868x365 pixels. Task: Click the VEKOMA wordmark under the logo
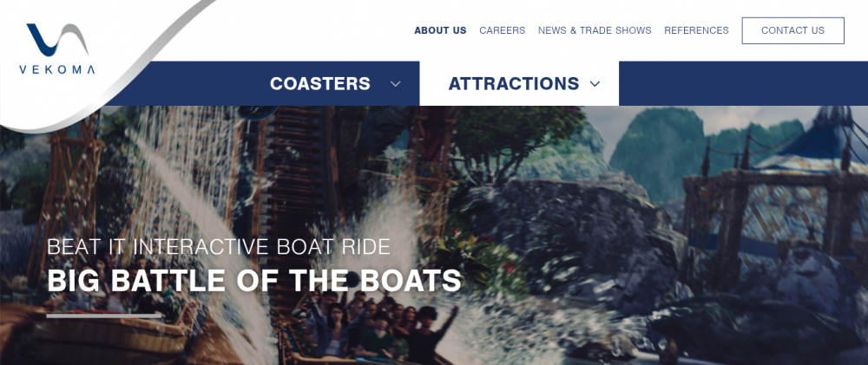[x=57, y=69]
